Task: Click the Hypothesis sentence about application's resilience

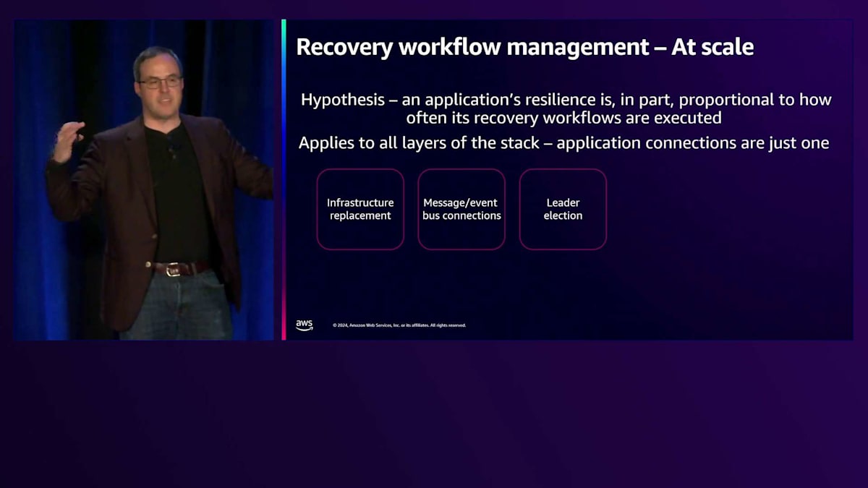Action: pyautogui.click(x=566, y=108)
